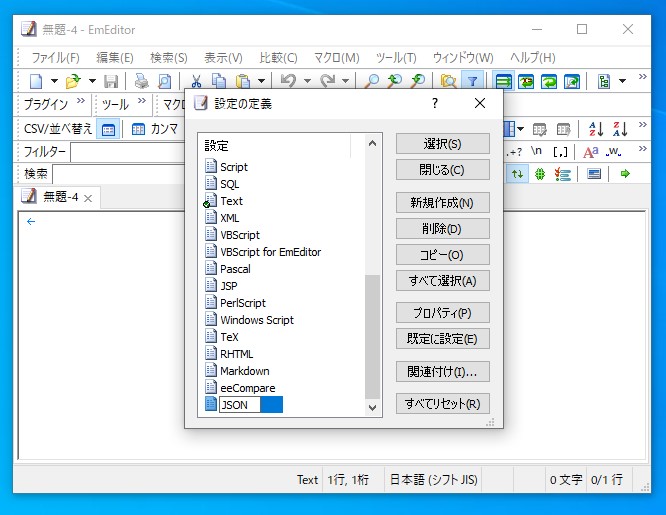
Task: Click the 選択(S) button
Action: [443, 144]
